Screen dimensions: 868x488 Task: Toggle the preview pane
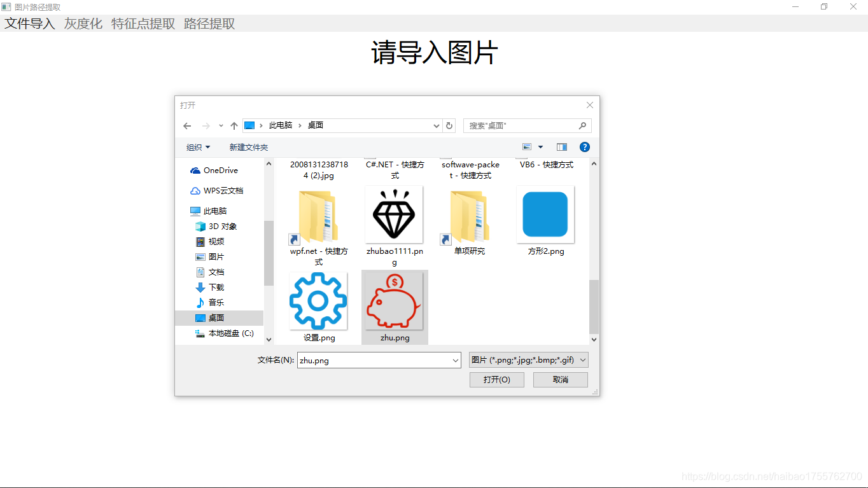pos(561,147)
